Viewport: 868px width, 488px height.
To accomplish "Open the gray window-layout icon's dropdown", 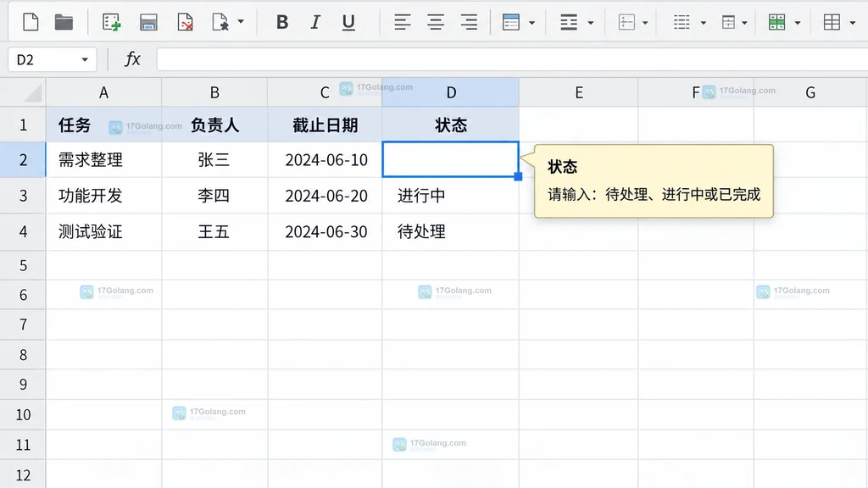I will (744, 23).
